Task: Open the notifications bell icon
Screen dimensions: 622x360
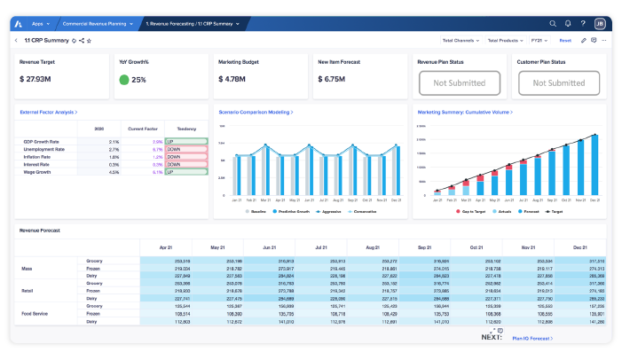Action: (x=568, y=24)
